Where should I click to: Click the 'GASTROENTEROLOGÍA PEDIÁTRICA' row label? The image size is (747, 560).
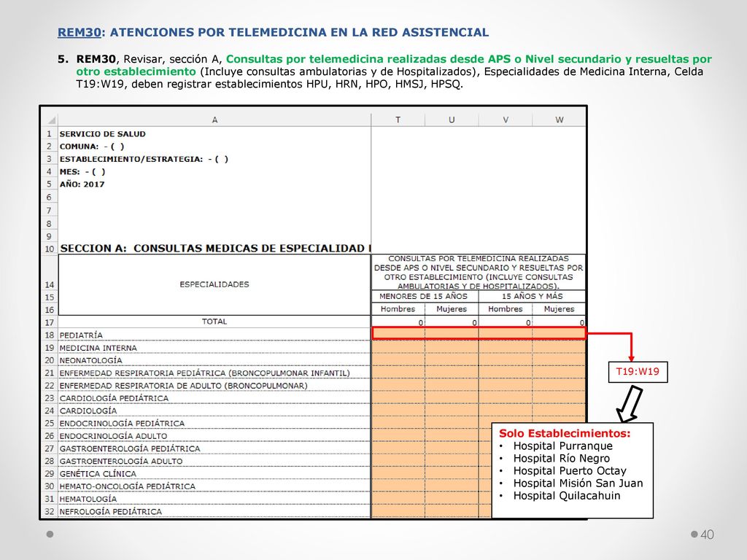coord(130,448)
